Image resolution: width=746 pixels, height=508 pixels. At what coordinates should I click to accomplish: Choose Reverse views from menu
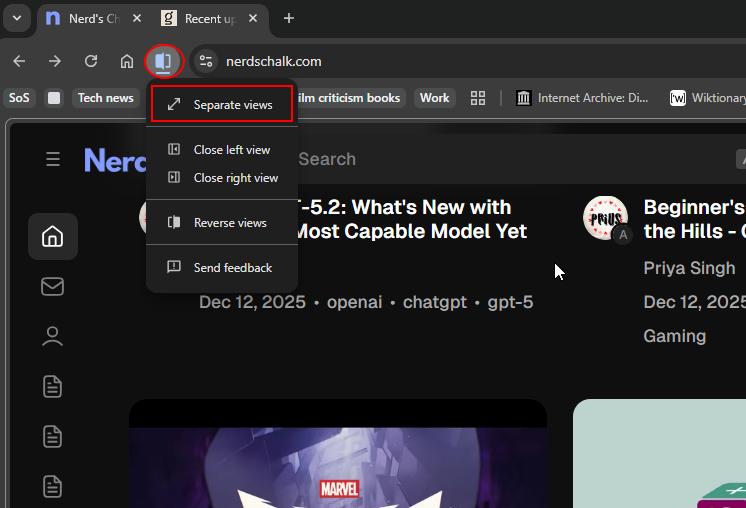tap(222, 223)
